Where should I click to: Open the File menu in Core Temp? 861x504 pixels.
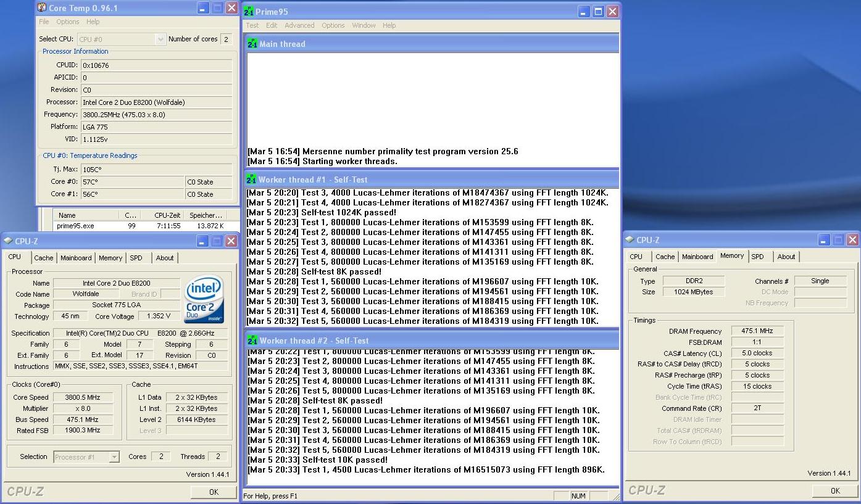(x=44, y=22)
